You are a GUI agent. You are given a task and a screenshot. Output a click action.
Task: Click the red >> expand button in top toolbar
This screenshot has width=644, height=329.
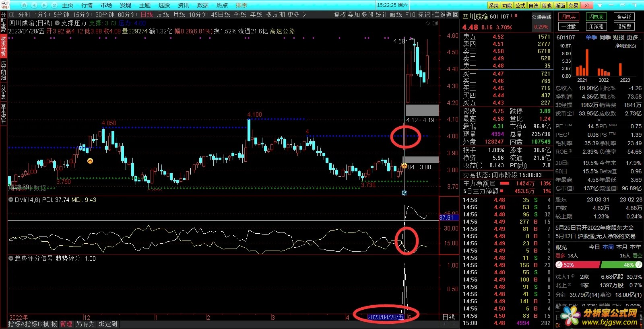586,5
